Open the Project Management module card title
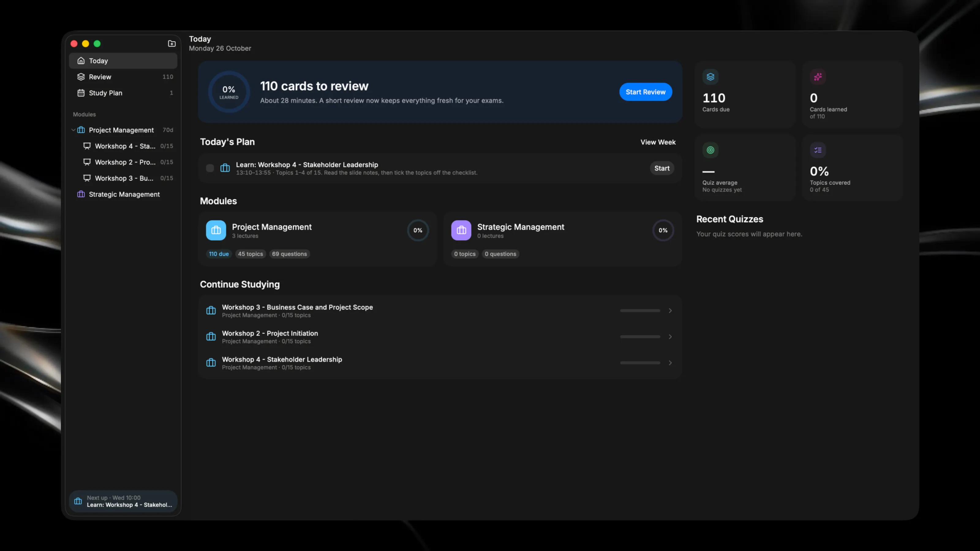This screenshot has width=980, height=551. coord(272,227)
